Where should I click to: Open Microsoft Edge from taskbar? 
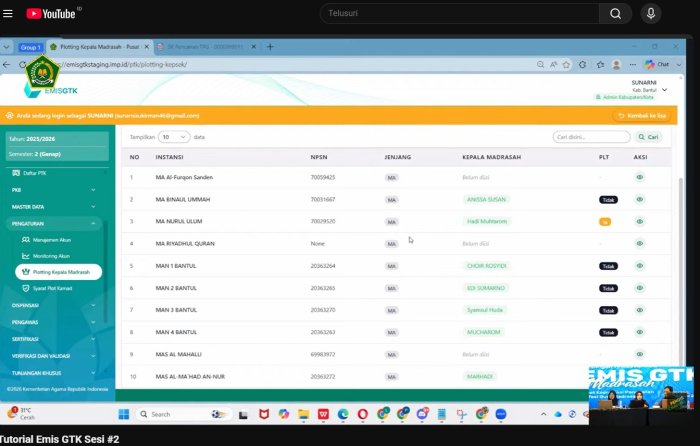[x=343, y=414]
